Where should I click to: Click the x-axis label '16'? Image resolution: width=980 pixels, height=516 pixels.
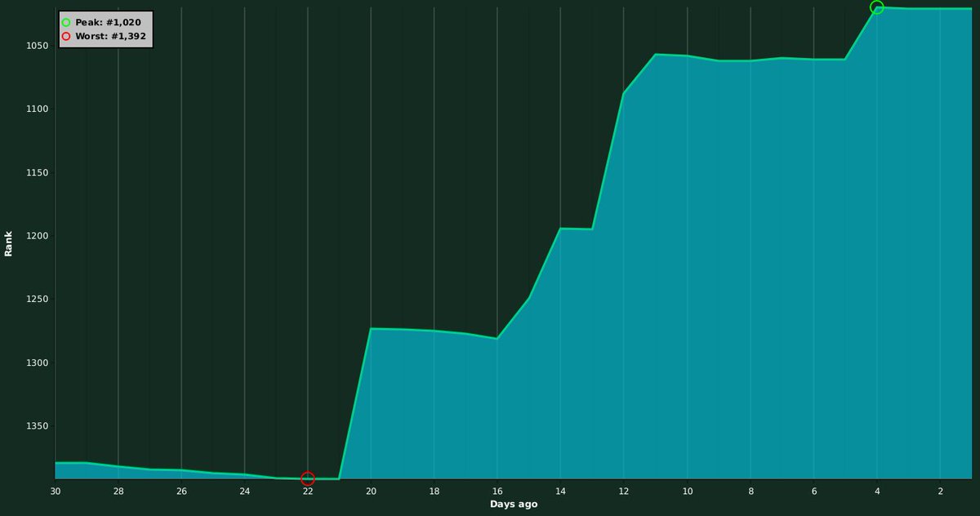tap(497, 492)
